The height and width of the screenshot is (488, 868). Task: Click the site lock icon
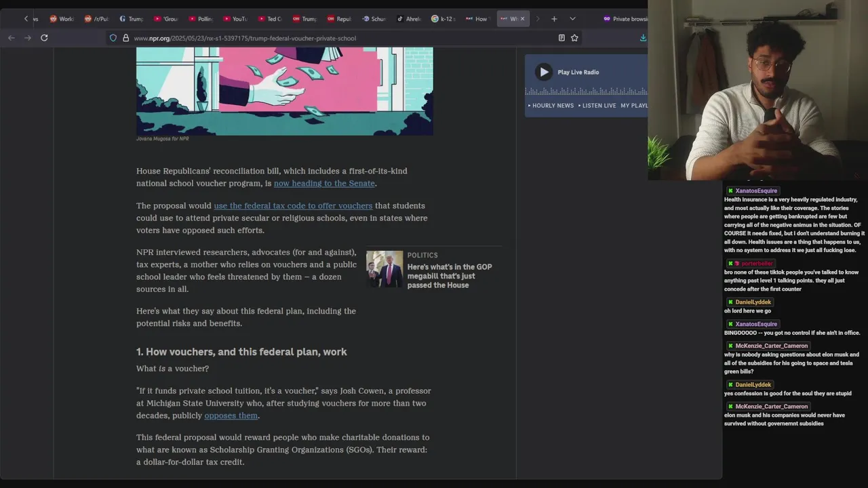coord(125,38)
